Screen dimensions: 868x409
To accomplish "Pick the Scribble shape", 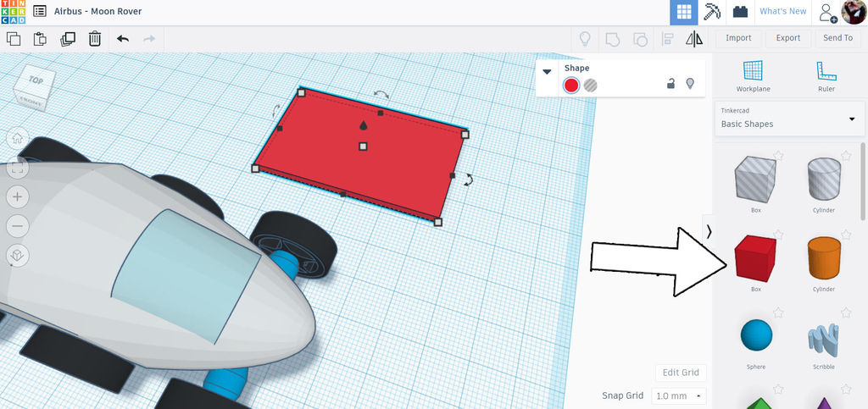I will point(823,338).
